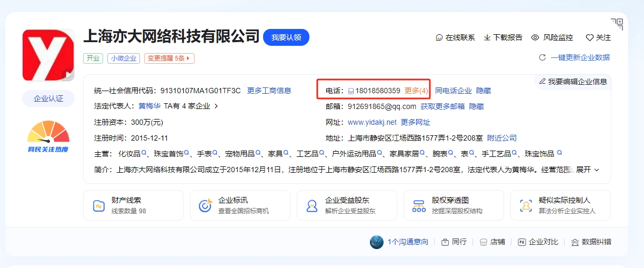Click the phone icon before 18018580359
Screen dimensions: 644x268
[351, 91]
